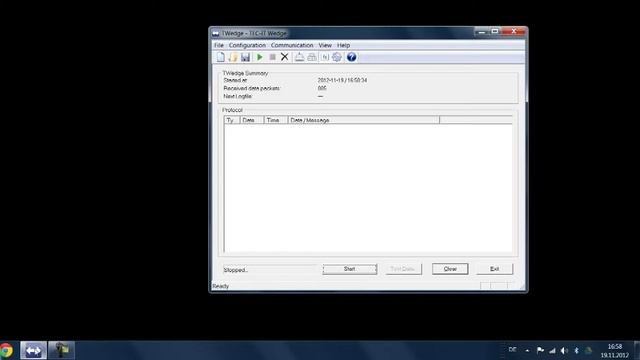Open the Help menu

tap(343, 45)
